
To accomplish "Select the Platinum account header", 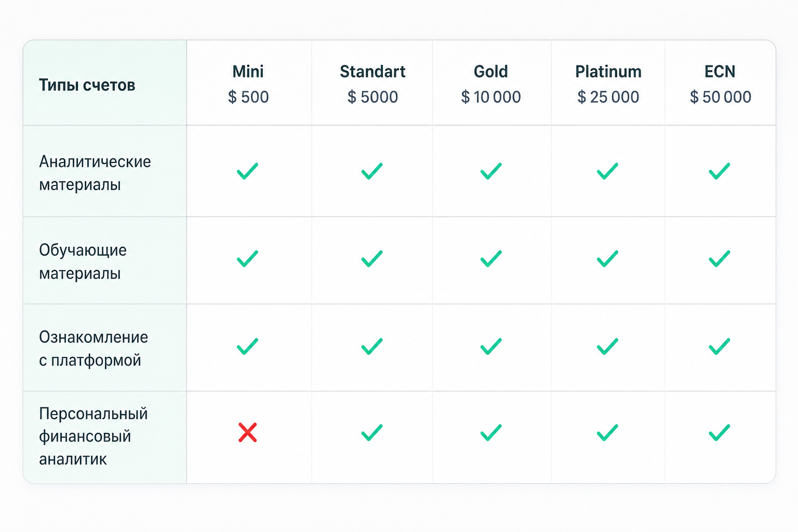I will [x=608, y=84].
